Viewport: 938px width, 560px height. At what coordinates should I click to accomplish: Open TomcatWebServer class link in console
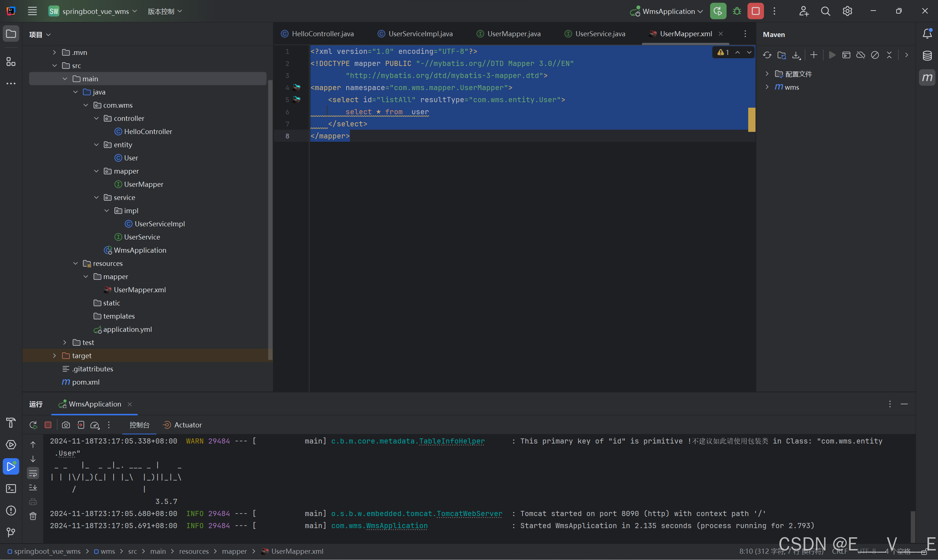click(469, 513)
